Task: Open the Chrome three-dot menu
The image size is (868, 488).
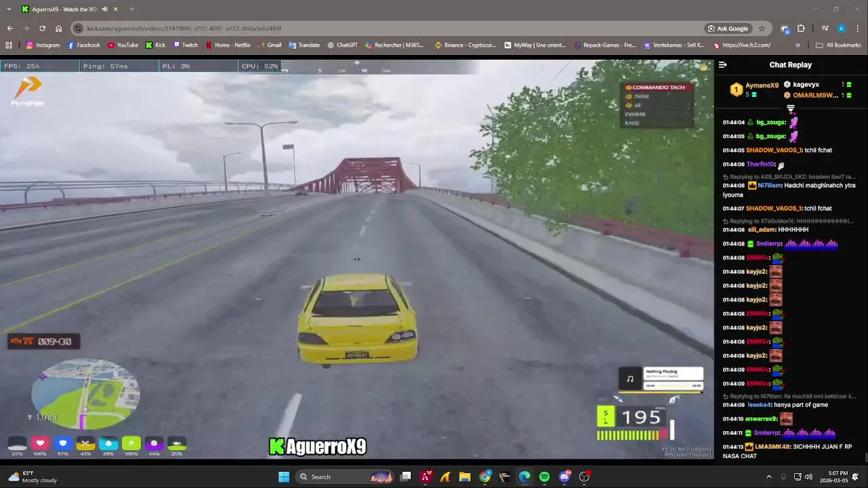Action: (858, 28)
